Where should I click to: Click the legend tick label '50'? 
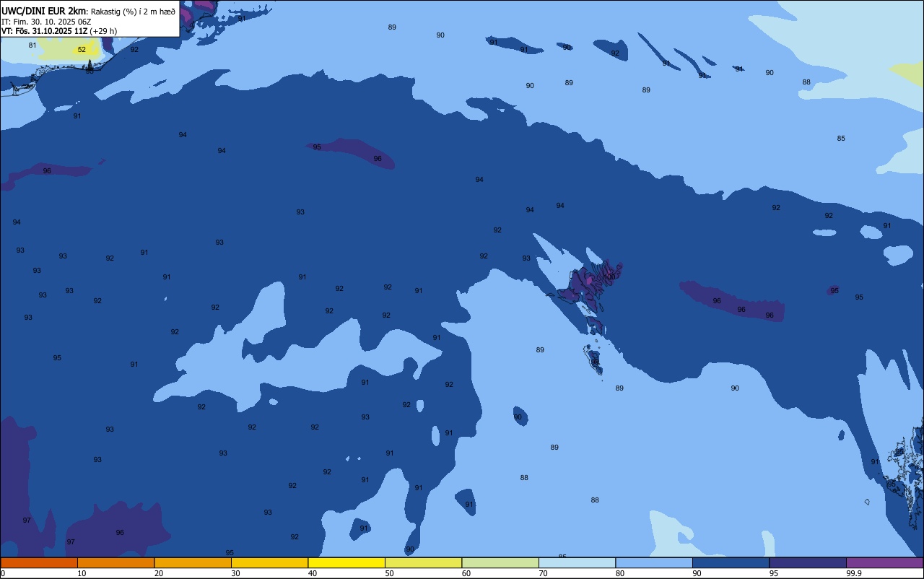[x=389, y=573]
